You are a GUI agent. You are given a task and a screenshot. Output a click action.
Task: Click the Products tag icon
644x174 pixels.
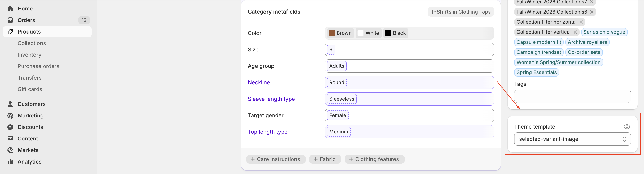pos(10,31)
